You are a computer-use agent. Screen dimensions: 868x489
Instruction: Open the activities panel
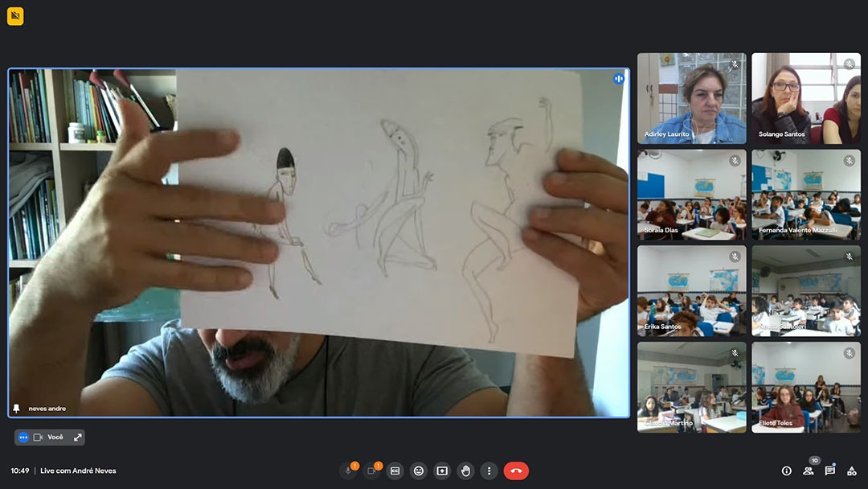coord(851,471)
